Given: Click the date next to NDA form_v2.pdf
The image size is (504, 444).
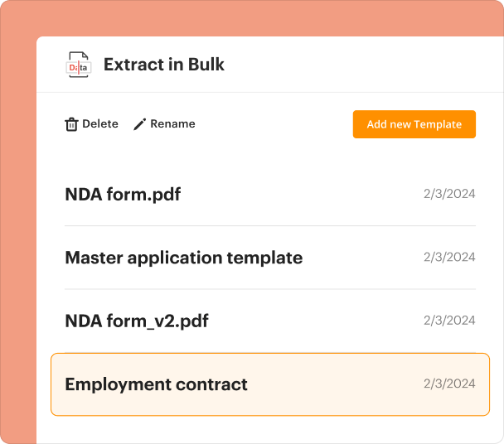Looking at the screenshot, I should 448,321.
